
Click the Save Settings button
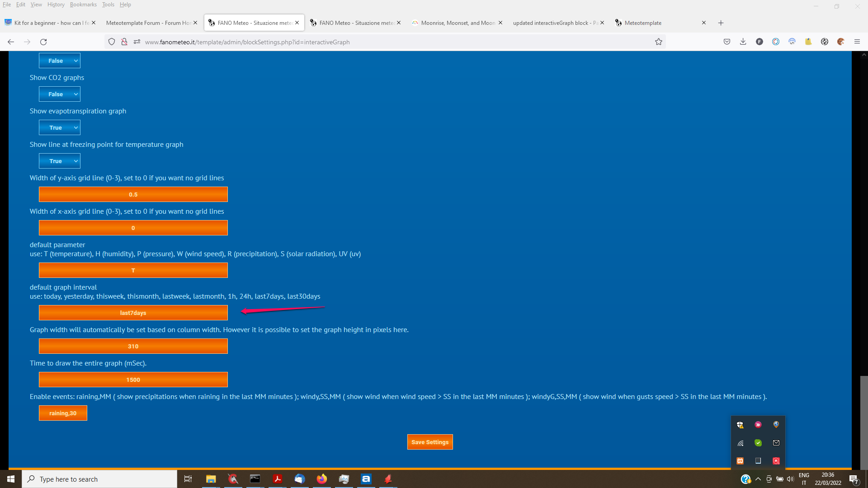click(x=429, y=442)
